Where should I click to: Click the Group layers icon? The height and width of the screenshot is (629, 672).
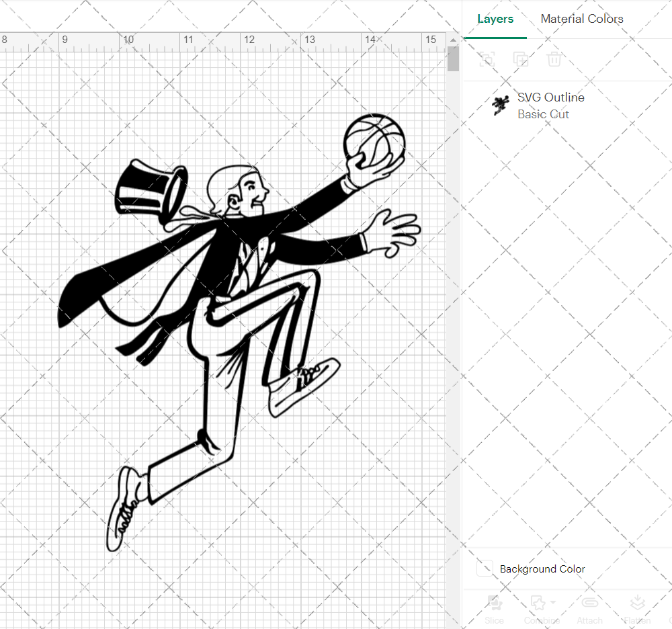coord(487,58)
